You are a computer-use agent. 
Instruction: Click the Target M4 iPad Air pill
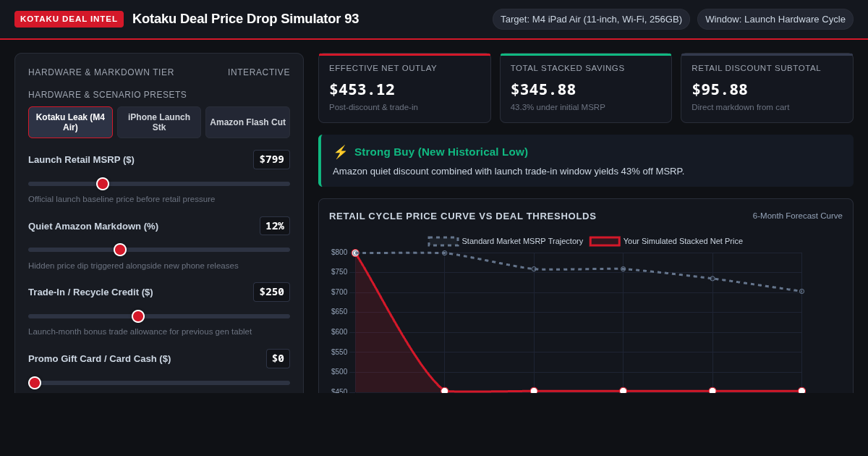coord(591,20)
